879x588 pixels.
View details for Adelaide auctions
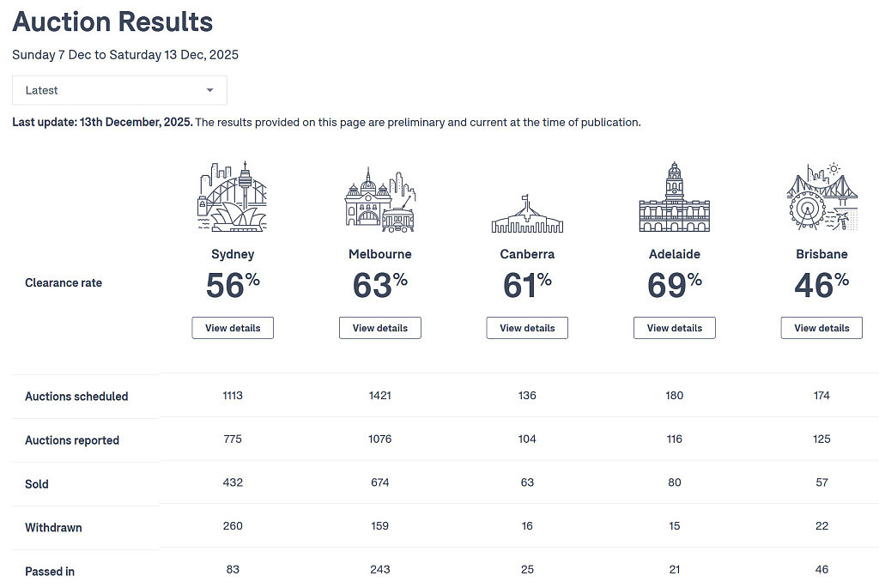point(675,328)
